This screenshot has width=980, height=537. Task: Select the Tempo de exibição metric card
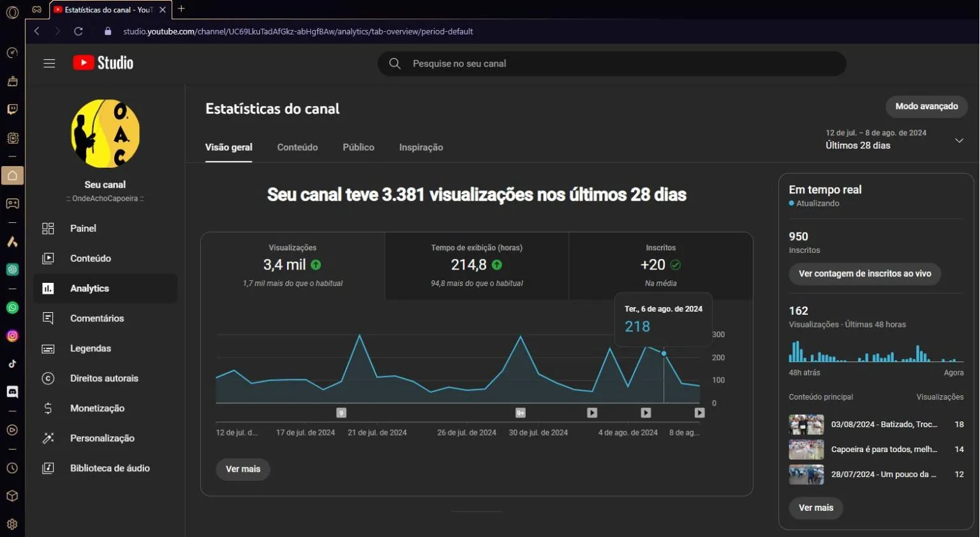(x=477, y=266)
